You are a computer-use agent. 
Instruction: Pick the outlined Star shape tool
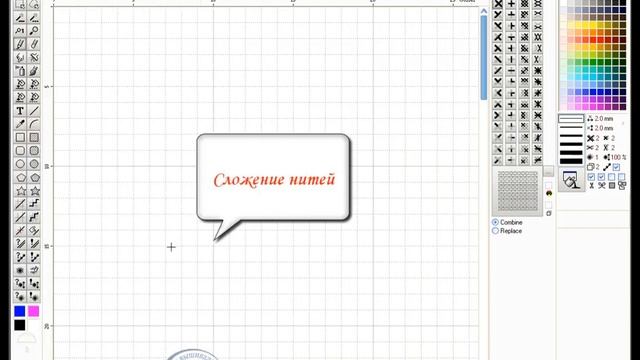[20, 191]
